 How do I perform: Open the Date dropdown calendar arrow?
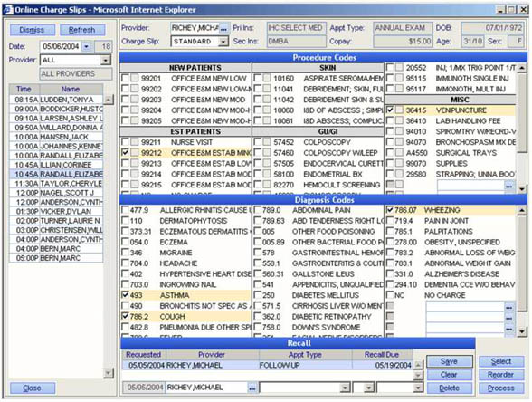pos(87,46)
